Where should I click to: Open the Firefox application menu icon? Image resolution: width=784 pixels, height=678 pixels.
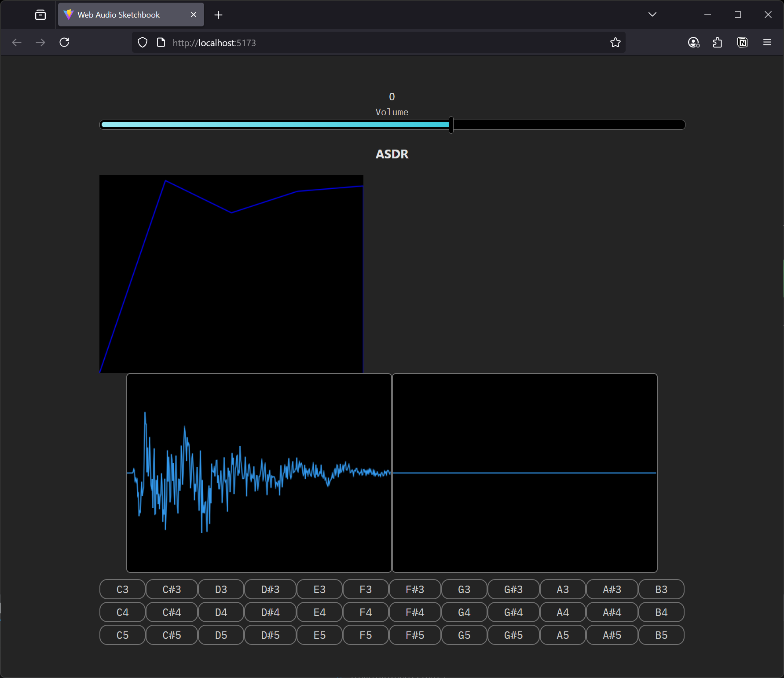click(x=767, y=42)
